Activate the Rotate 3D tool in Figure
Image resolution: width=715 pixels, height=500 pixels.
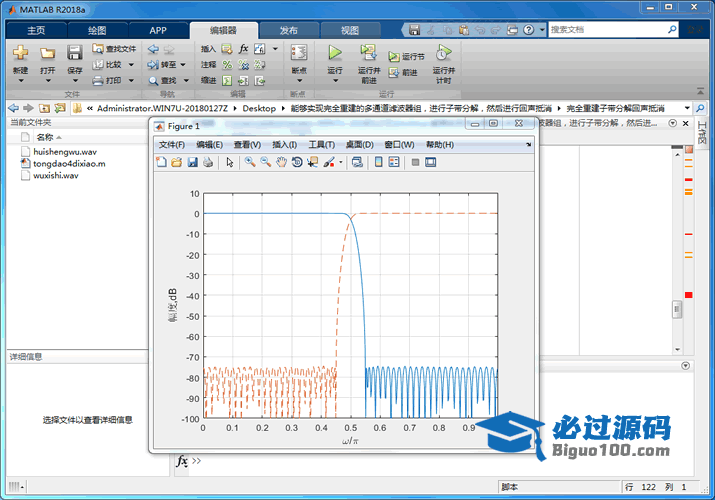[x=297, y=162]
